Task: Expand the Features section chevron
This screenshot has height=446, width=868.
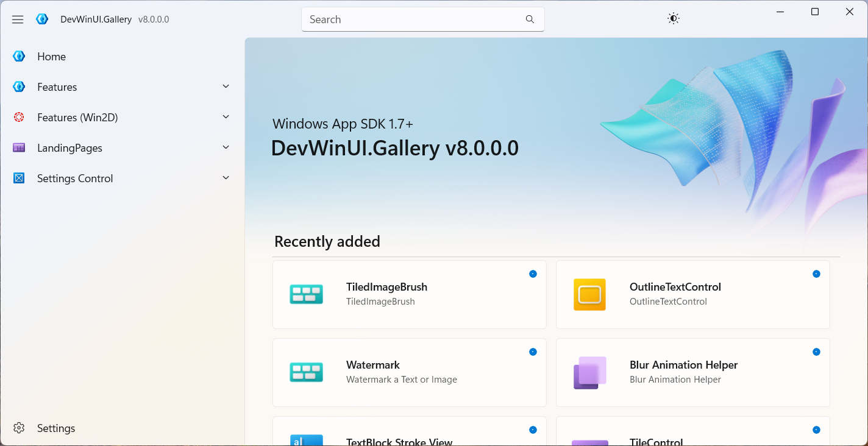Action: (x=226, y=87)
